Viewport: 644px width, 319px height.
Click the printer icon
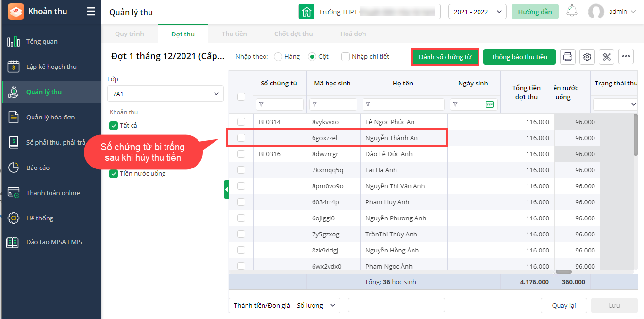[x=567, y=57]
